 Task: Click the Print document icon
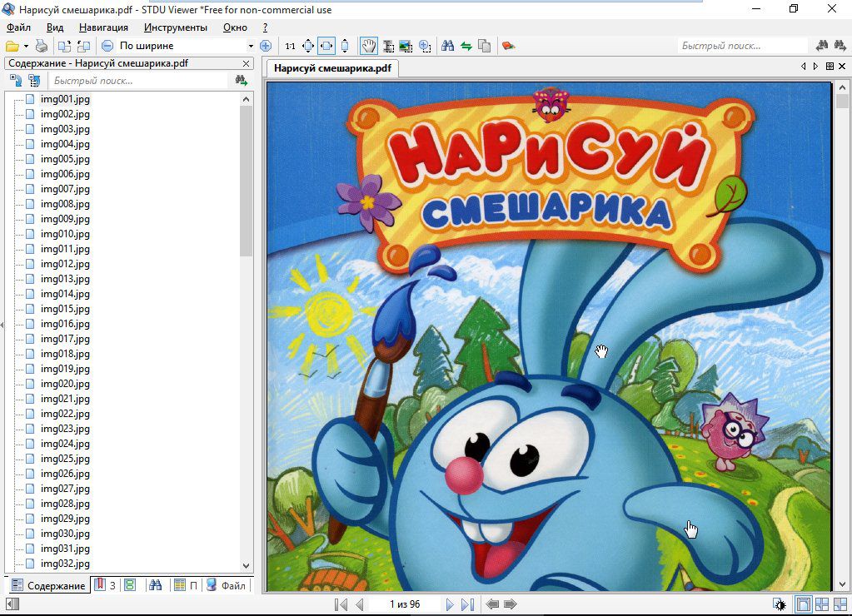(42, 46)
